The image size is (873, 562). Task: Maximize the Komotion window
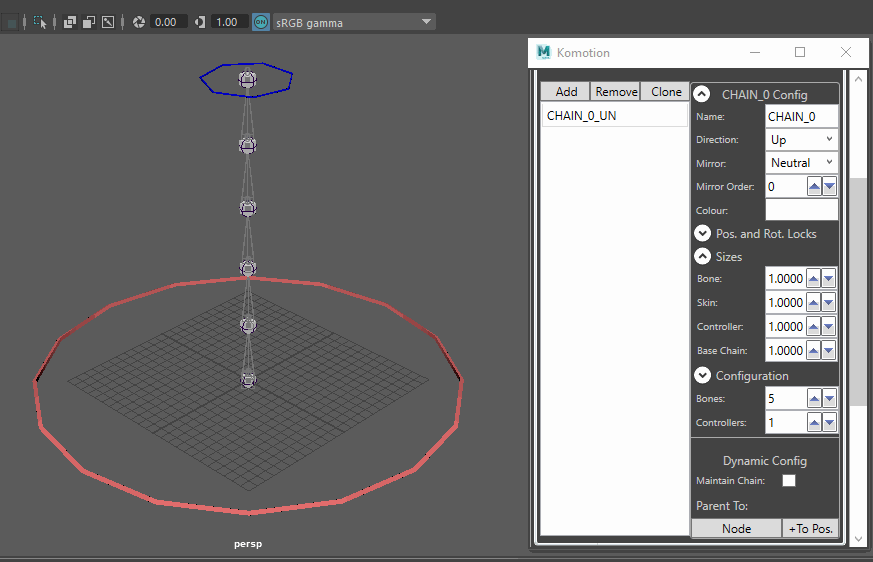pyautogui.click(x=800, y=52)
